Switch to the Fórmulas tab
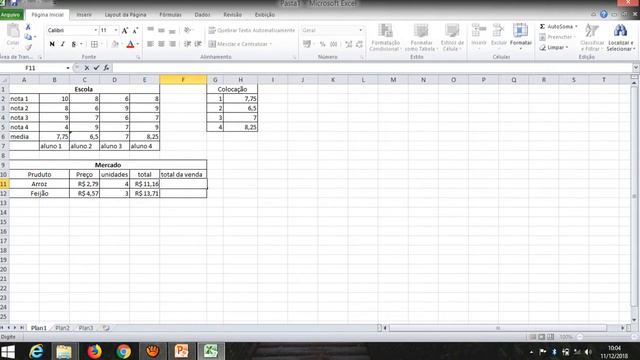This screenshot has height=360, width=640. pyautogui.click(x=170, y=15)
